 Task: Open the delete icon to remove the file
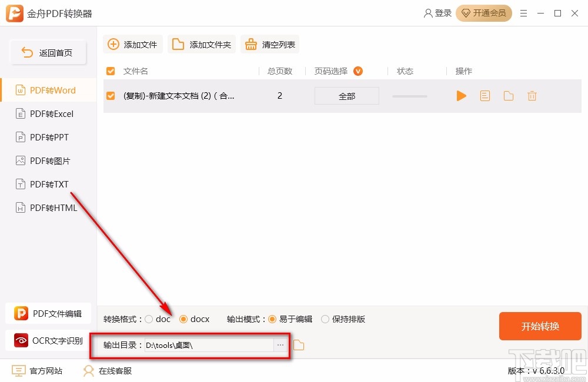[x=532, y=95]
